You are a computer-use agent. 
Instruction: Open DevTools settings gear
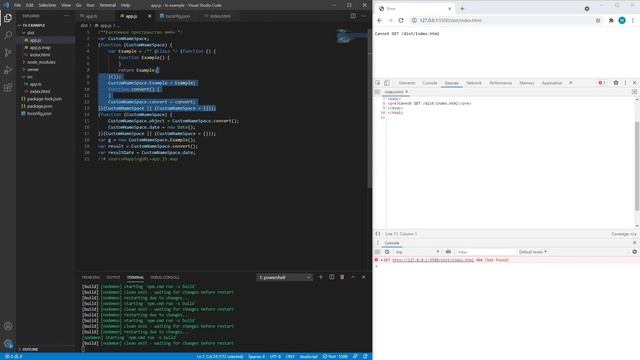pos(616,83)
